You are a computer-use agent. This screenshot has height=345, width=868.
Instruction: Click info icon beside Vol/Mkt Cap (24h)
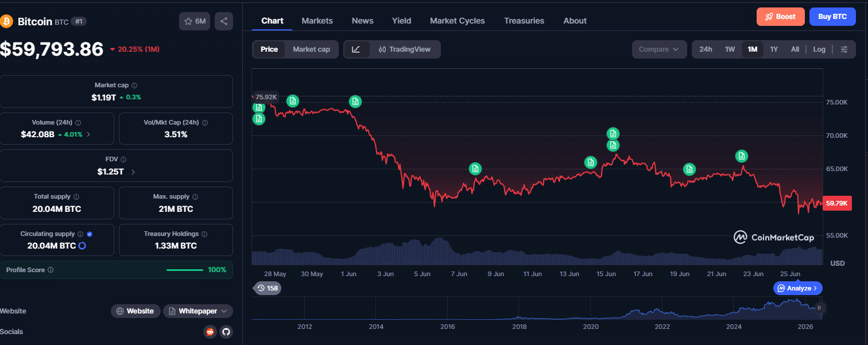(x=205, y=122)
